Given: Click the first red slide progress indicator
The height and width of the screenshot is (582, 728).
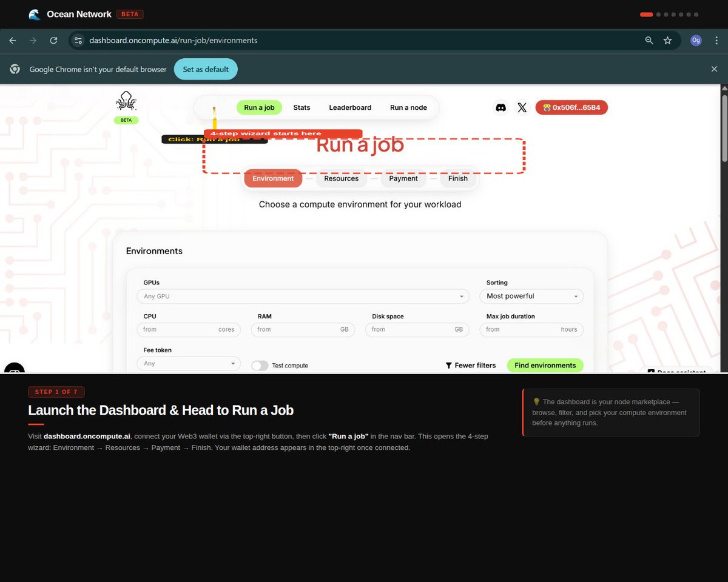Looking at the screenshot, I should pyautogui.click(x=647, y=15).
